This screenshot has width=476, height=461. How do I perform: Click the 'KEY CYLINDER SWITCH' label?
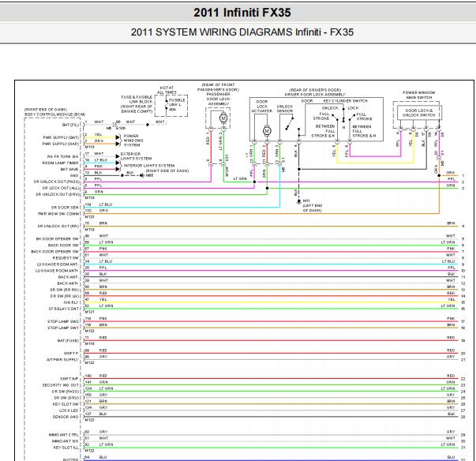click(345, 101)
